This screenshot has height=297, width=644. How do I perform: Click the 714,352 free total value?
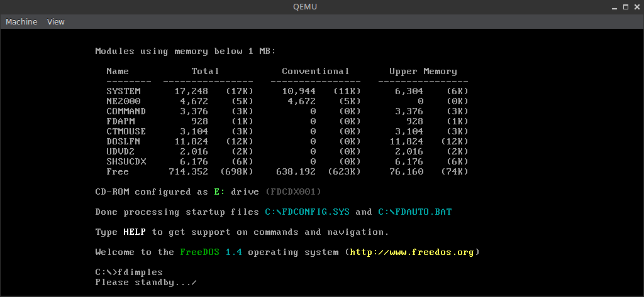pyautogui.click(x=189, y=171)
